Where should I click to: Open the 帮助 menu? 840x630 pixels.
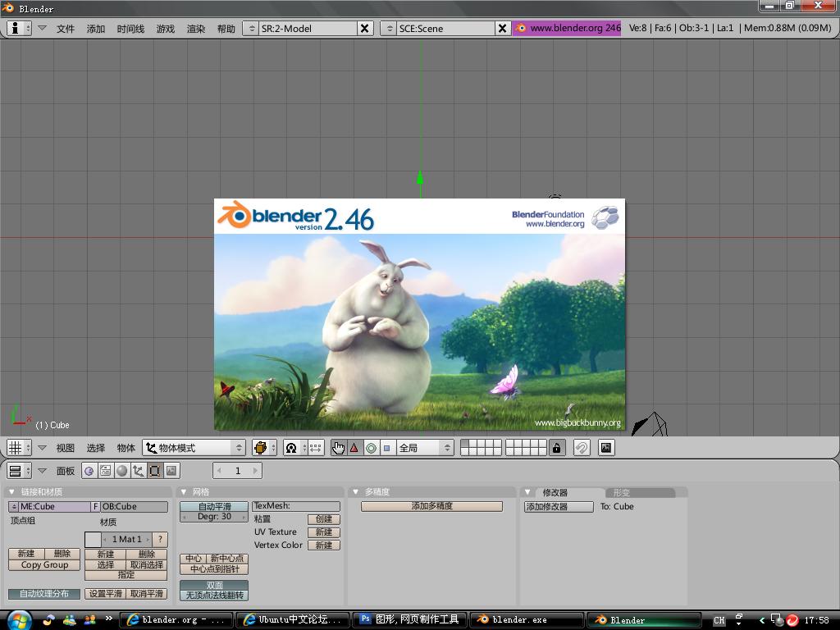[x=226, y=29]
